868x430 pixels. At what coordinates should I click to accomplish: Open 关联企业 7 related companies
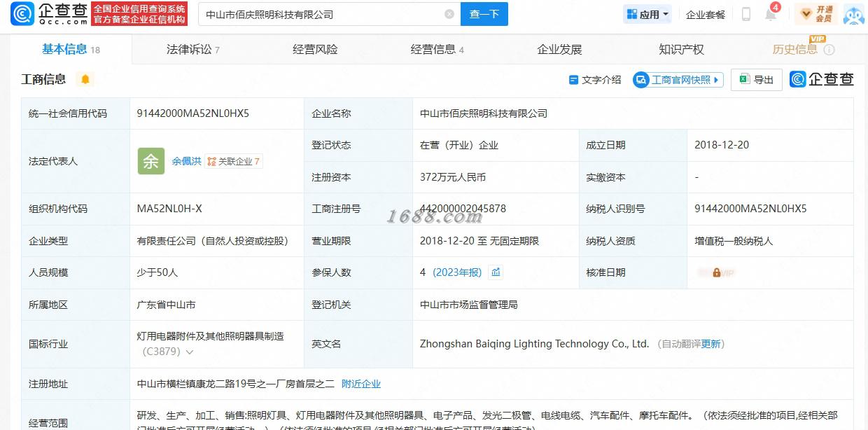coord(234,161)
